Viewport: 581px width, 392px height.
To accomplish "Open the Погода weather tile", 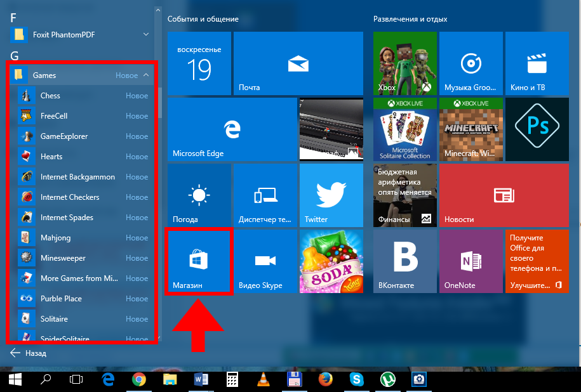I will coord(199,195).
